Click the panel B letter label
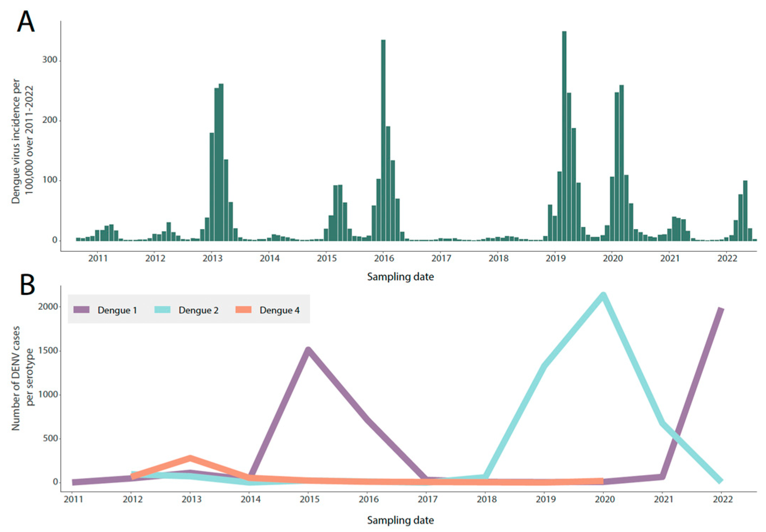Viewport: 766px width, 532px height. point(27,285)
